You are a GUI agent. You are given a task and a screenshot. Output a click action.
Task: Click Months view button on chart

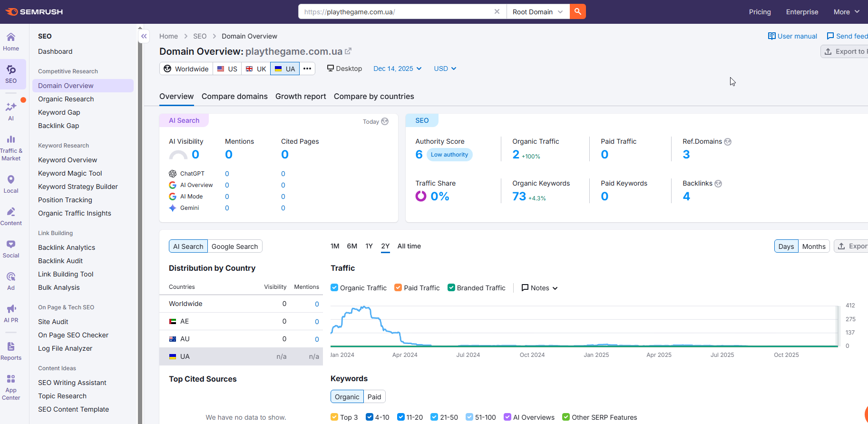pyautogui.click(x=813, y=246)
